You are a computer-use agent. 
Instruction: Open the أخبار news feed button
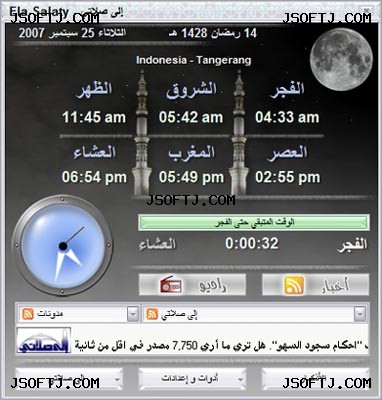(316, 285)
